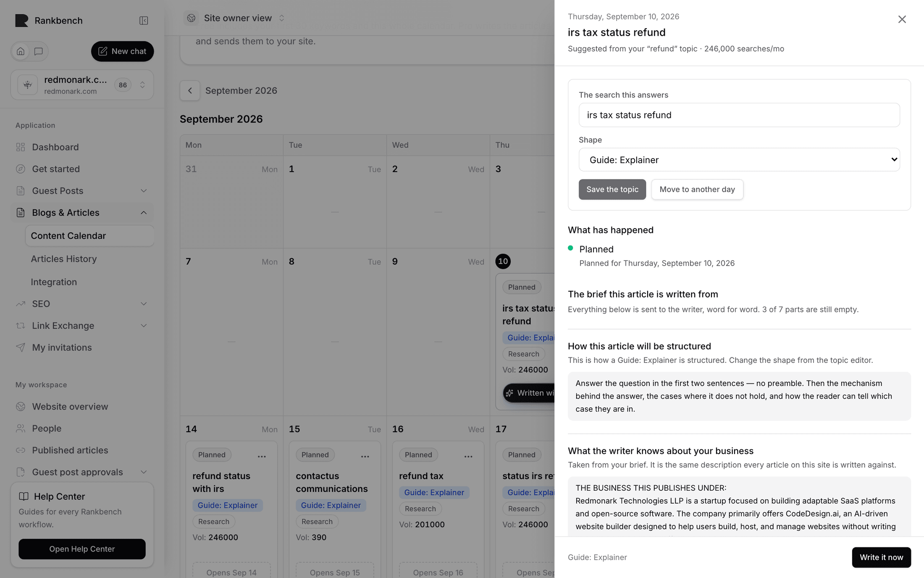Click Save the topic button

(612, 190)
